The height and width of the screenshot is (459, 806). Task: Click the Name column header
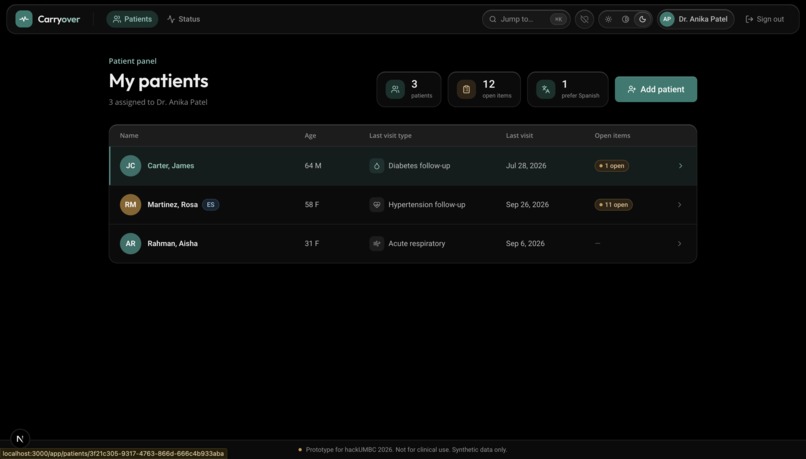[x=129, y=136]
